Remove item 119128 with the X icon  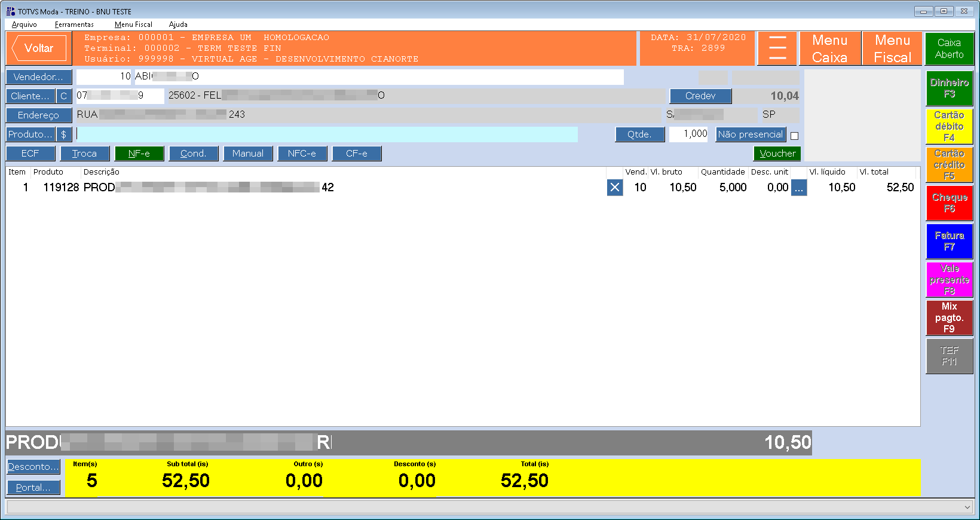pyautogui.click(x=615, y=188)
